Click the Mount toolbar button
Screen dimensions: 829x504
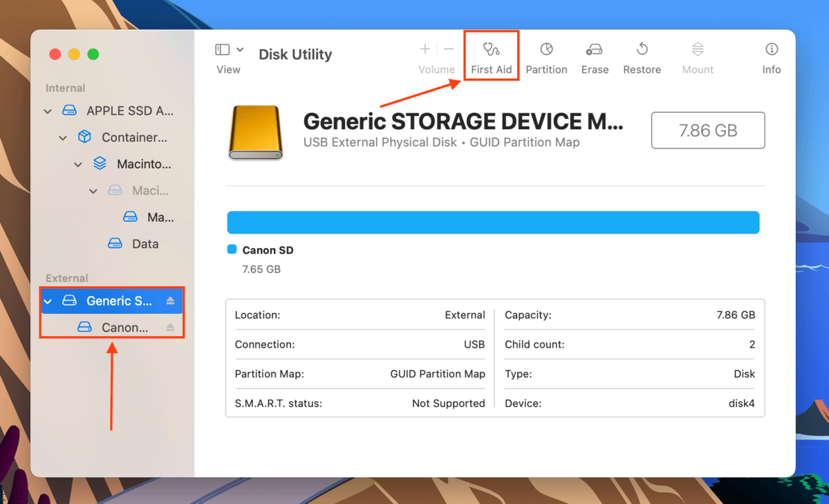pyautogui.click(x=698, y=58)
